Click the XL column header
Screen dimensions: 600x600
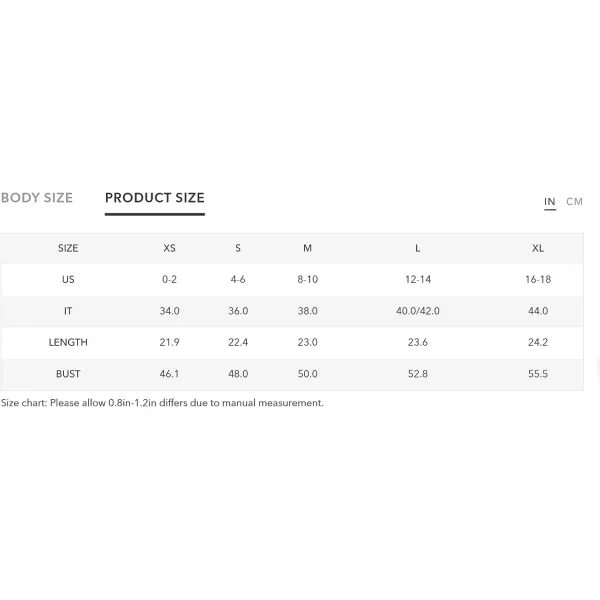coord(538,248)
